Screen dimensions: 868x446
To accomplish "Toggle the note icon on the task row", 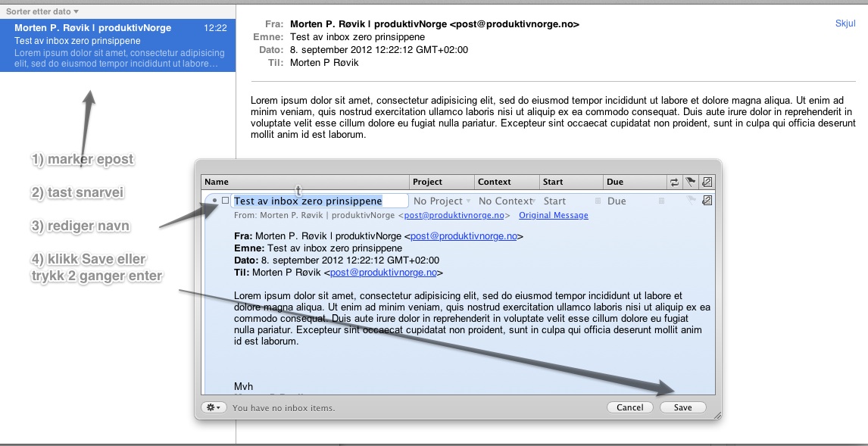I will coord(707,201).
